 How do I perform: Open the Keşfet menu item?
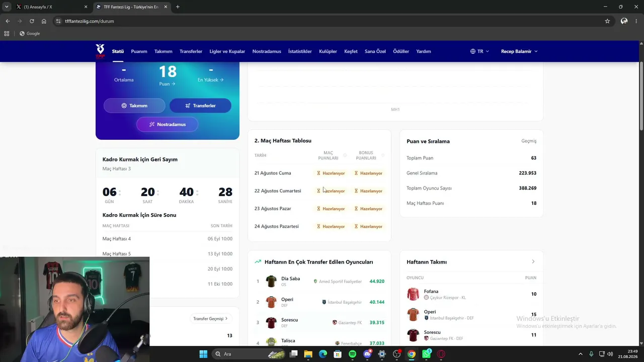[x=351, y=51]
